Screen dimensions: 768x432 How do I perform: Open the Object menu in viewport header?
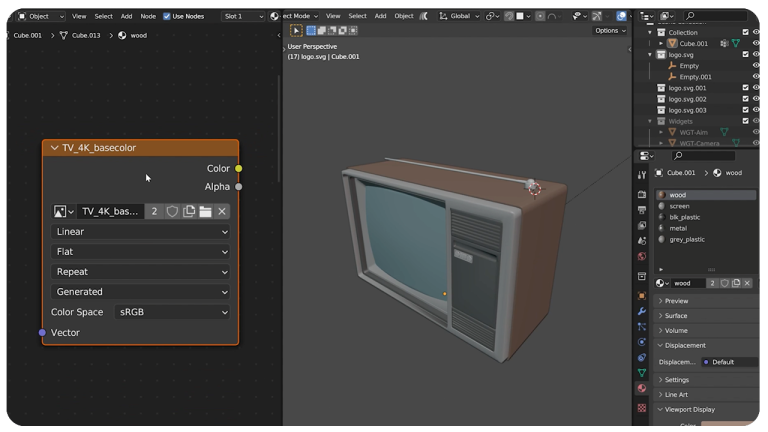click(404, 16)
